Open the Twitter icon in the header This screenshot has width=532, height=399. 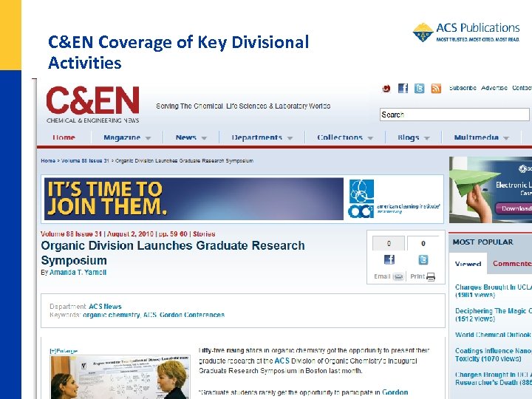[420, 88]
